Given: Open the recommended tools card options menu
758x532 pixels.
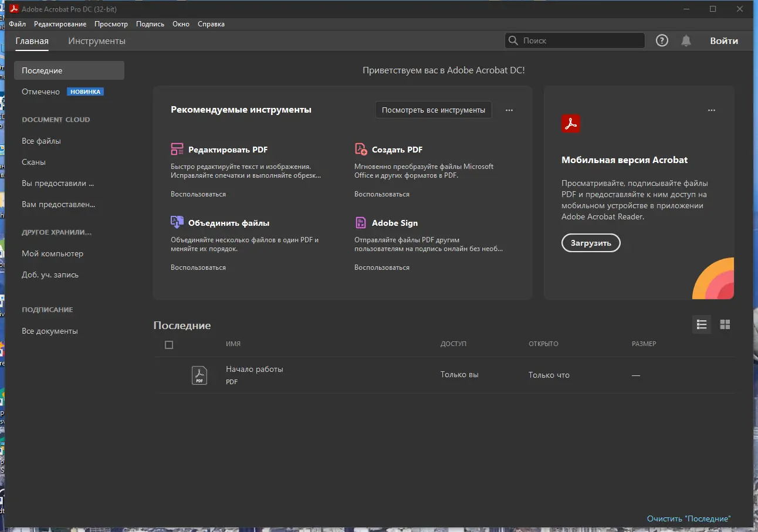Looking at the screenshot, I should point(509,110).
